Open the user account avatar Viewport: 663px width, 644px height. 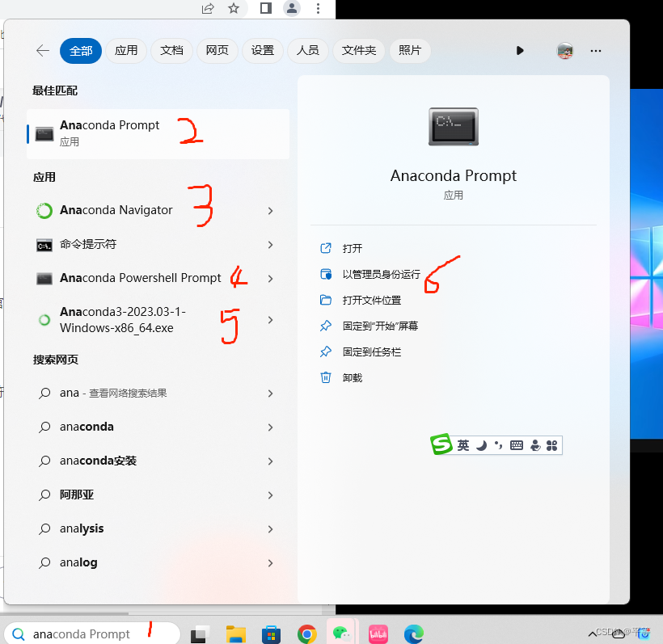tap(564, 51)
